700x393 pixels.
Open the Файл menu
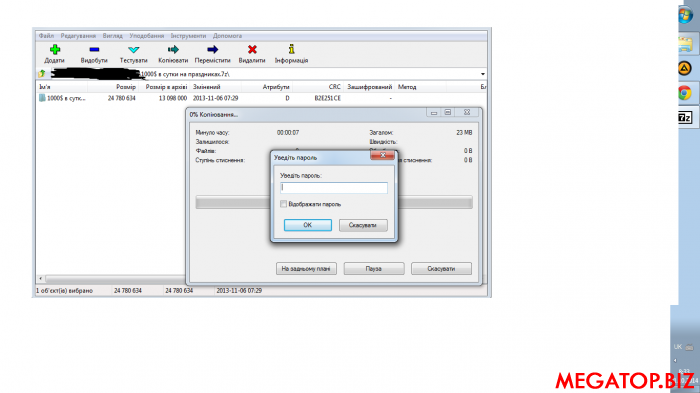[46, 36]
